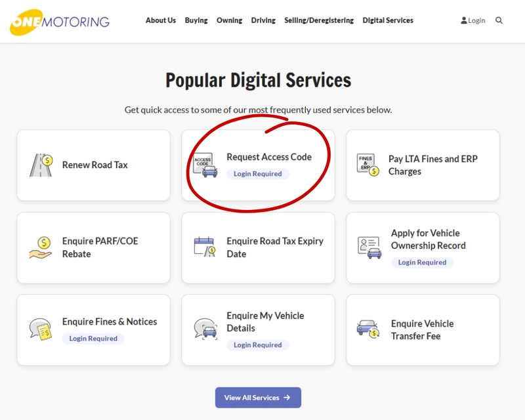Choose Enquire My Vehicle Details
This screenshot has height=420, width=525.
coord(258,330)
